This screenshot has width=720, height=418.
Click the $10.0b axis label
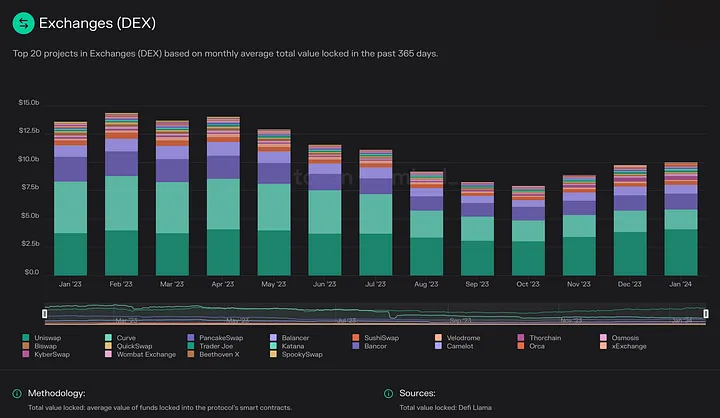(x=29, y=159)
